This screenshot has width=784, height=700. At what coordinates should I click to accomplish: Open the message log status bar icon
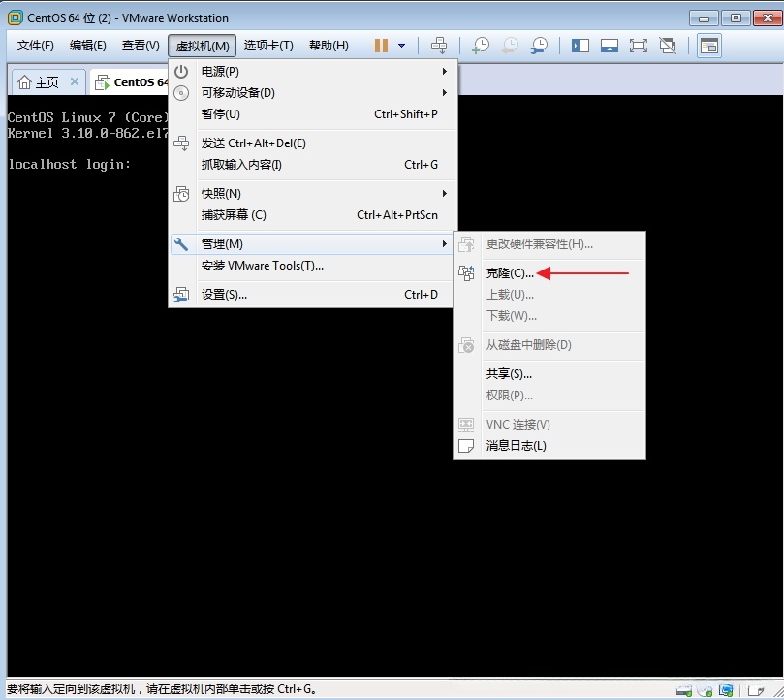pos(756,690)
